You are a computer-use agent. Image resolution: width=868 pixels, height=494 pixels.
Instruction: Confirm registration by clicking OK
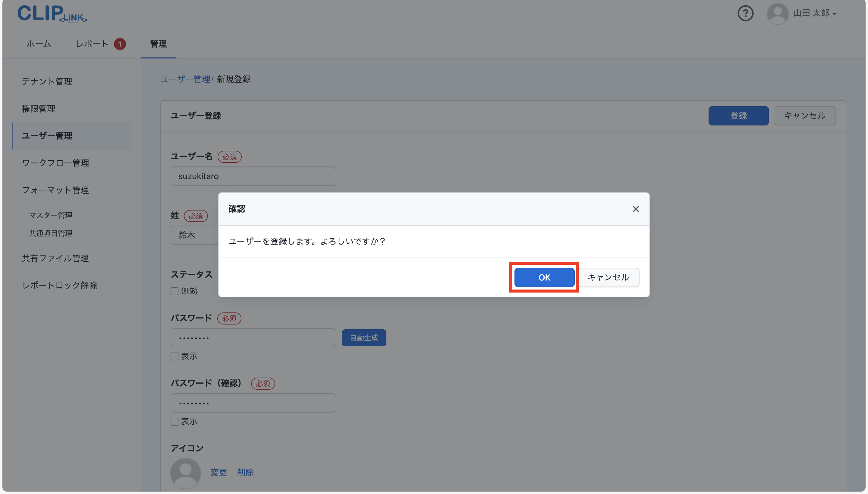[x=543, y=277]
